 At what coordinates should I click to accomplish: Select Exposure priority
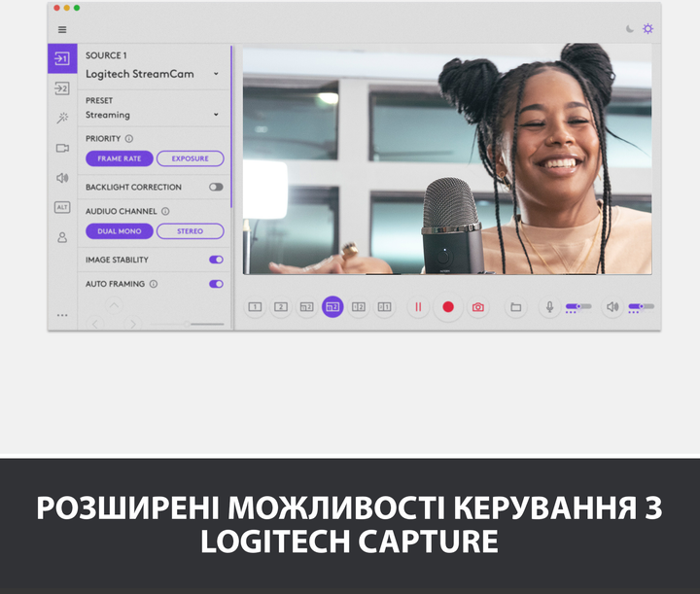coord(191,158)
